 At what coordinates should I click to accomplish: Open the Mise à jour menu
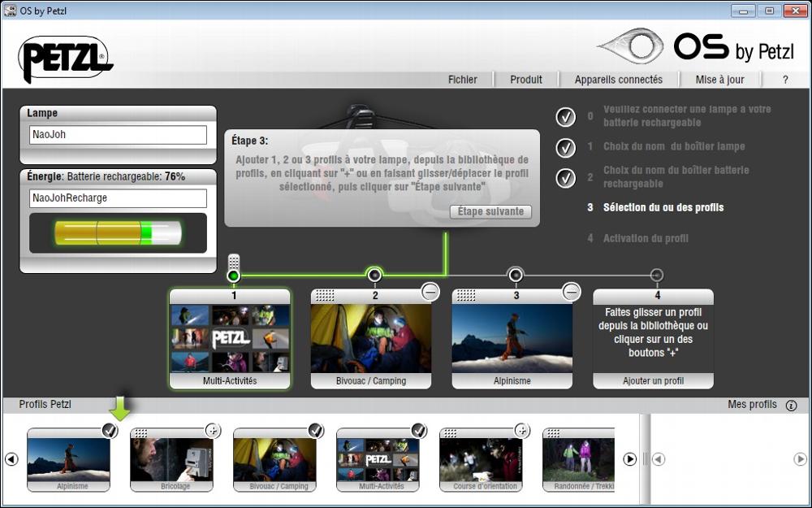(x=719, y=79)
